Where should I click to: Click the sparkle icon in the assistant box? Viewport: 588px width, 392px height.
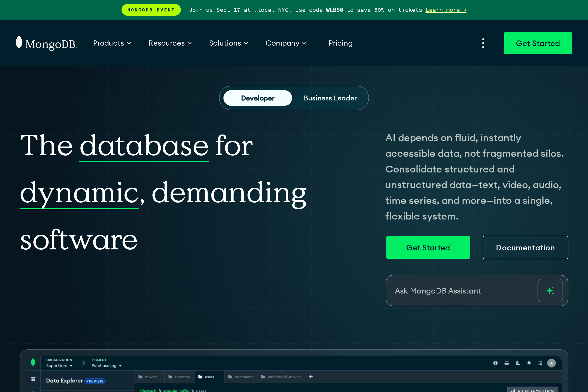(x=550, y=291)
